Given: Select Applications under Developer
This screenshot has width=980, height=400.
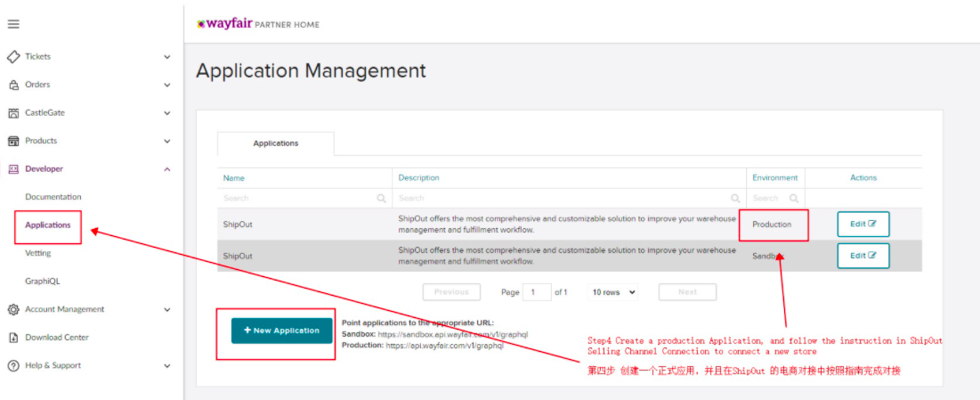Looking at the screenshot, I should 48,224.
